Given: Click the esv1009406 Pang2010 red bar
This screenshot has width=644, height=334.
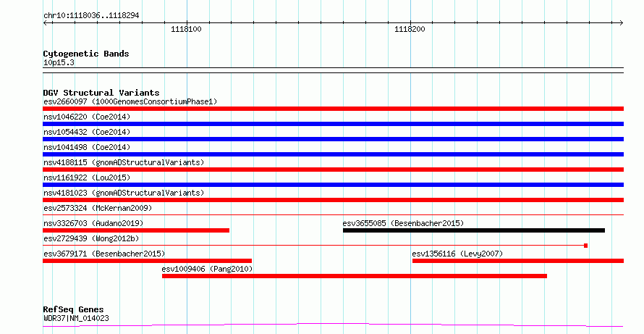Looking at the screenshot, I should click(x=355, y=276).
